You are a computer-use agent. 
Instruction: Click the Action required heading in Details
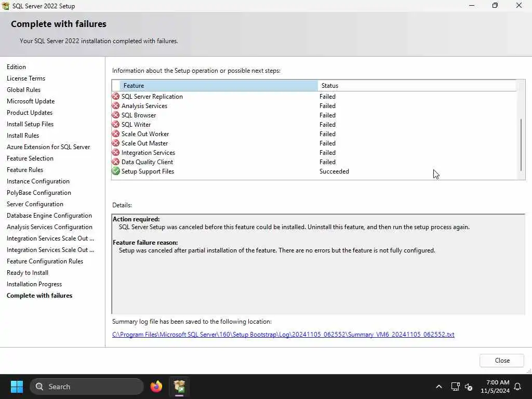pos(136,219)
